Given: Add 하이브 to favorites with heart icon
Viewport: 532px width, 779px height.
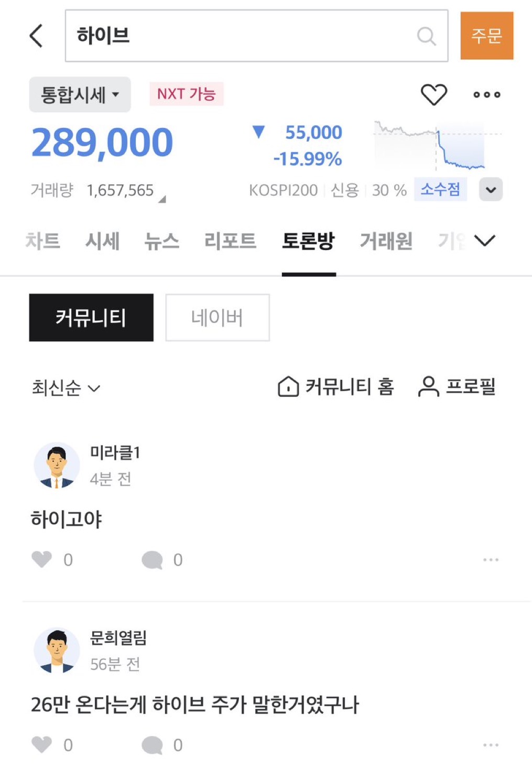Looking at the screenshot, I should tap(434, 94).
